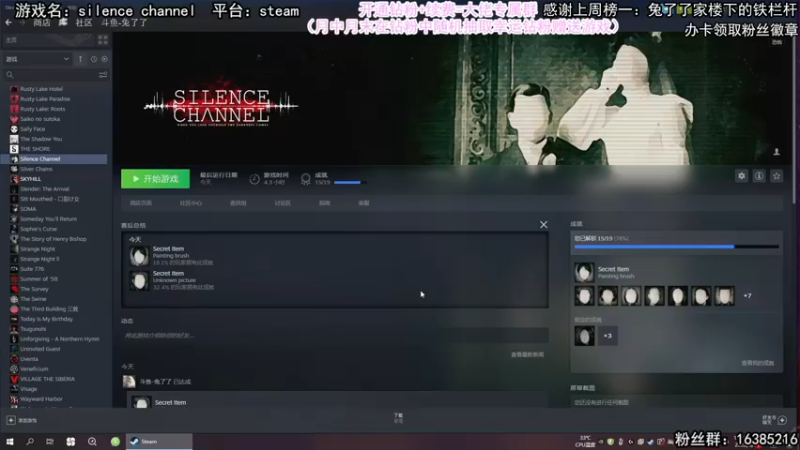Screen dimensions: 800x450
Task: Select The Story of Henry Bishop
Action: point(53,239)
